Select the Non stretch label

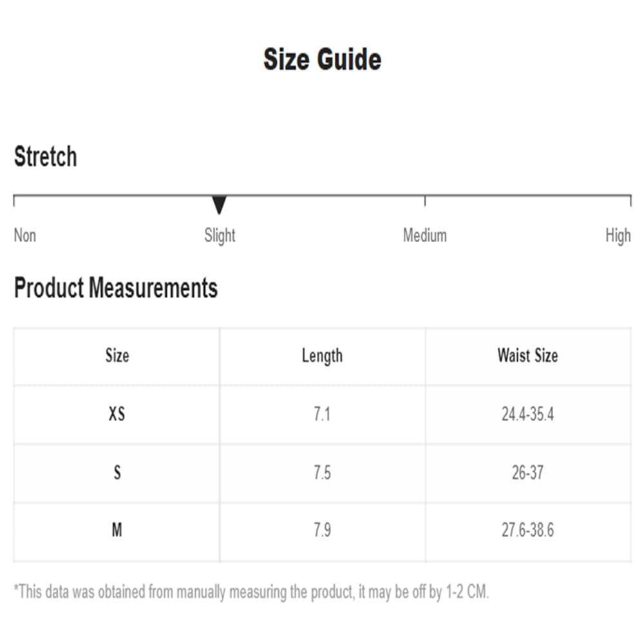[25, 235]
